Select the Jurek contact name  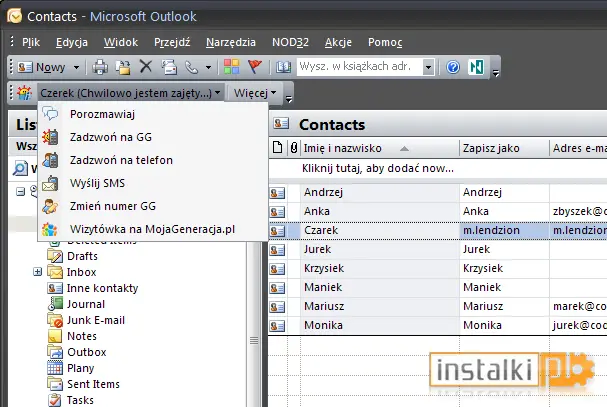tap(317, 249)
